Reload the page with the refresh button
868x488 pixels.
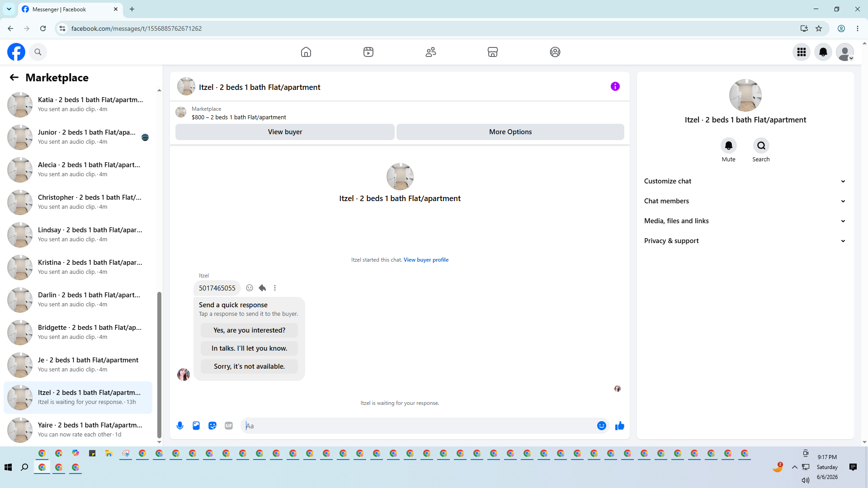point(43,28)
